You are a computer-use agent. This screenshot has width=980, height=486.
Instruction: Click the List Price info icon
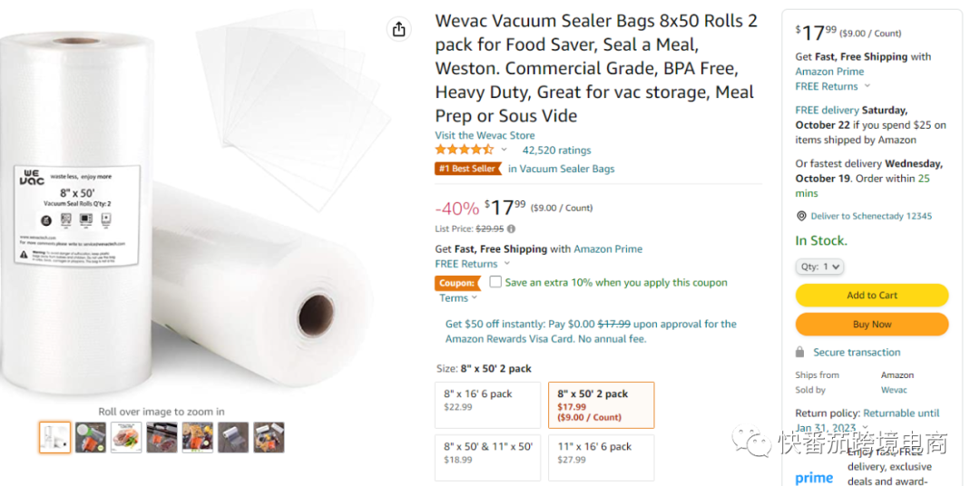511,229
